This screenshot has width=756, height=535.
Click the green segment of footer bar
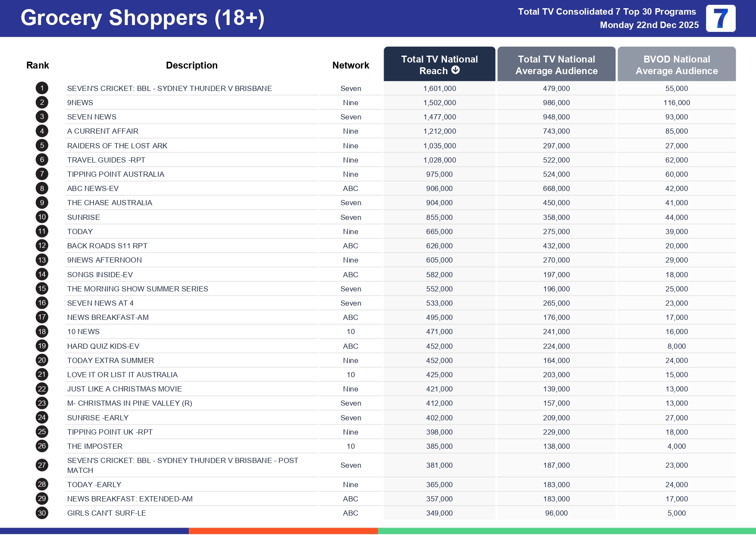[x=566, y=531]
